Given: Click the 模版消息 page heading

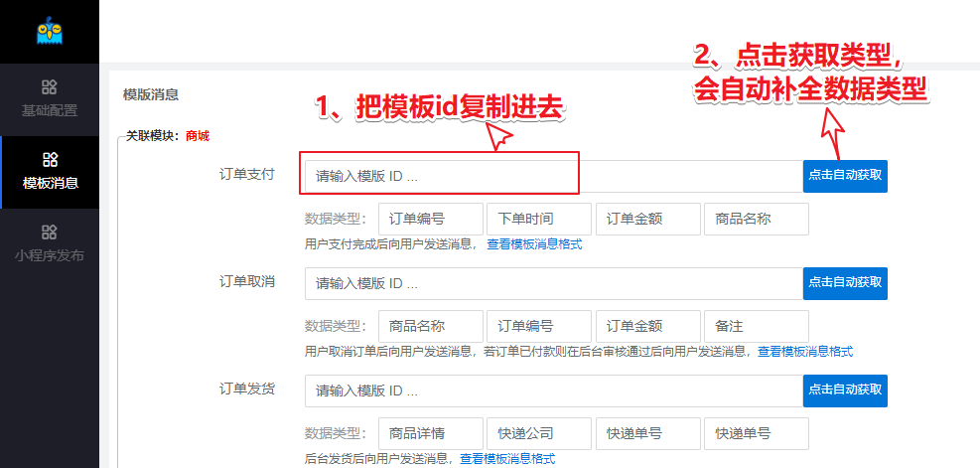Looking at the screenshot, I should (x=151, y=95).
